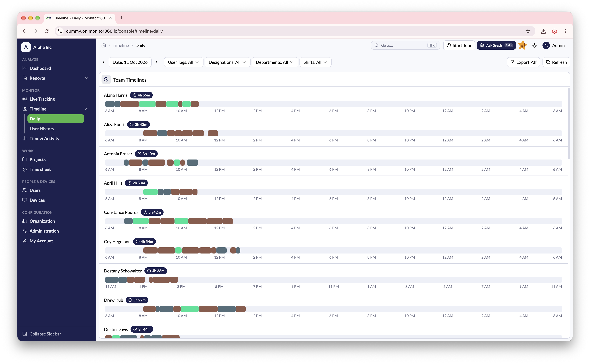Click Alana Harris's first green timeline segment
The width and height of the screenshot is (590, 364).
(147, 104)
